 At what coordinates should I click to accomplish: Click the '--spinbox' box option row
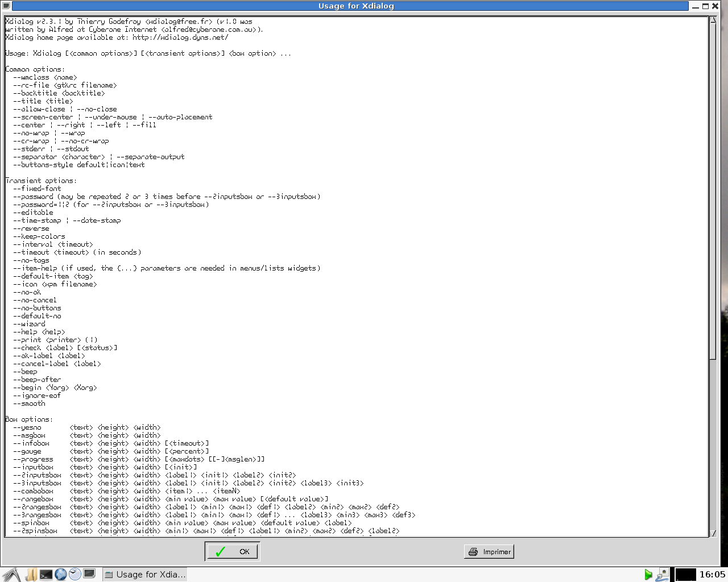coord(183,523)
